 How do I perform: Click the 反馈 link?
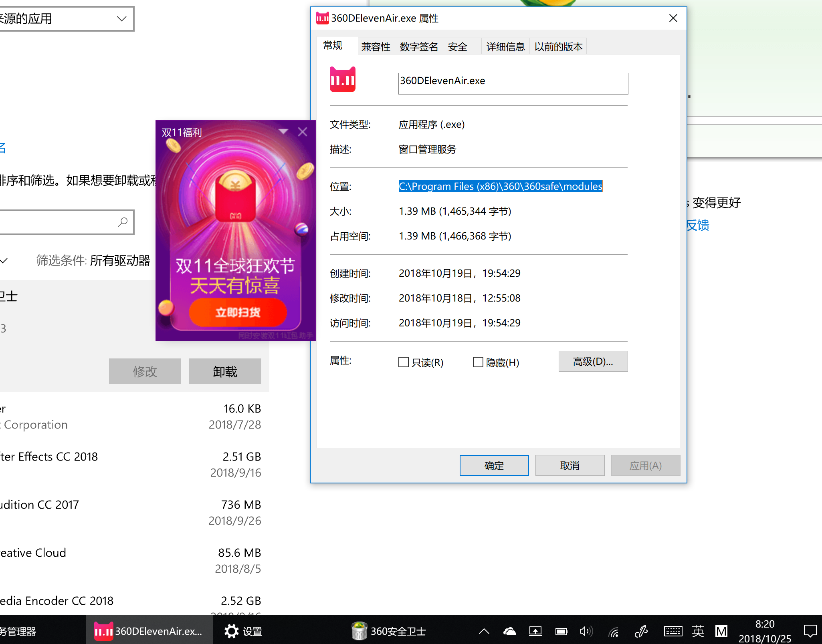tap(698, 225)
